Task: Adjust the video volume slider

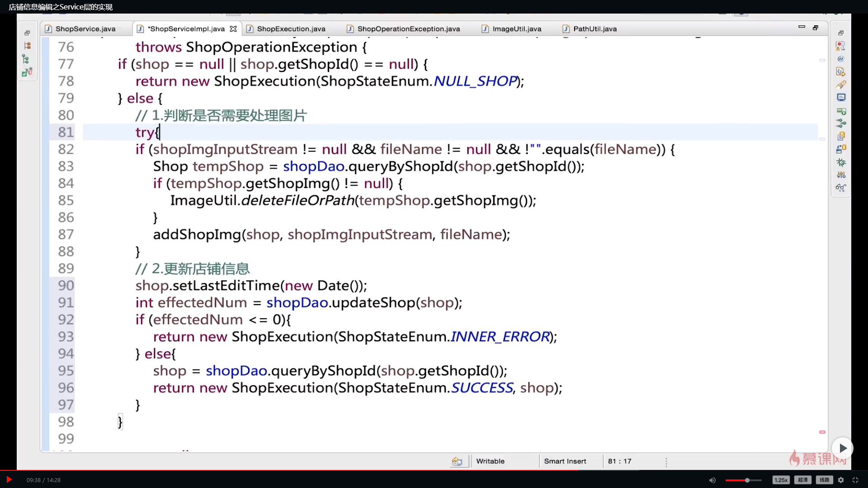Action: [747, 480]
